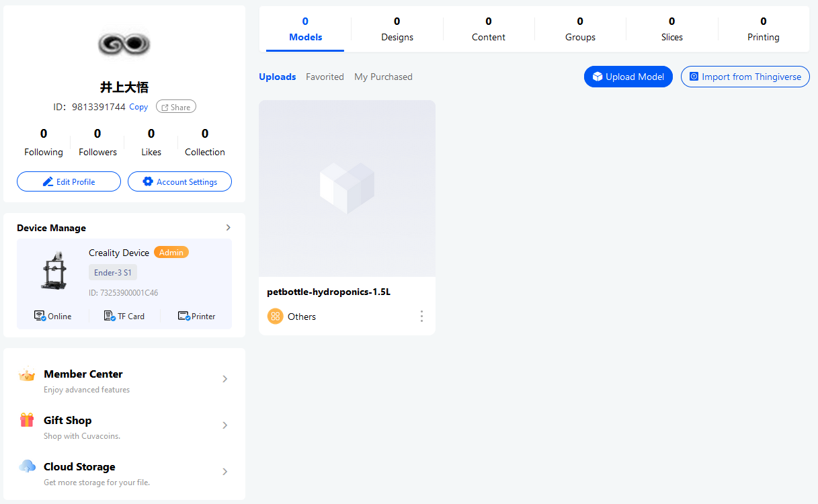Select the Favorited sub-tab
The image size is (818, 504).
tap(325, 77)
